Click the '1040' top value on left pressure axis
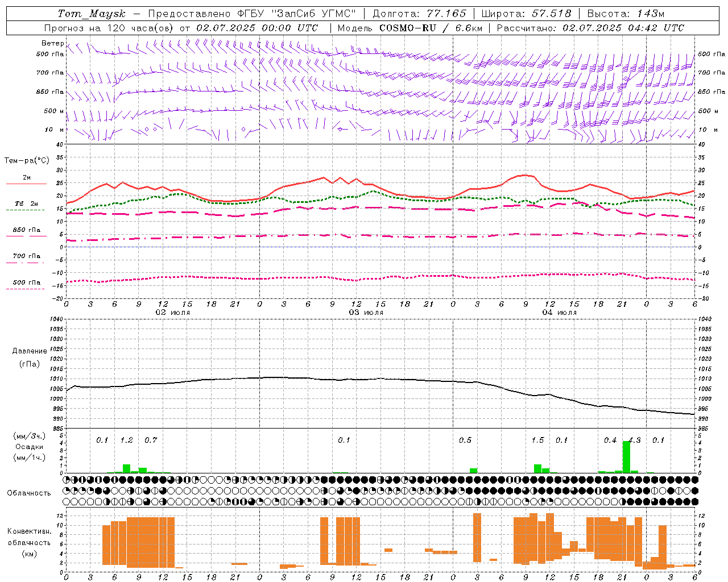The image size is (728, 582). tap(56, 319)
